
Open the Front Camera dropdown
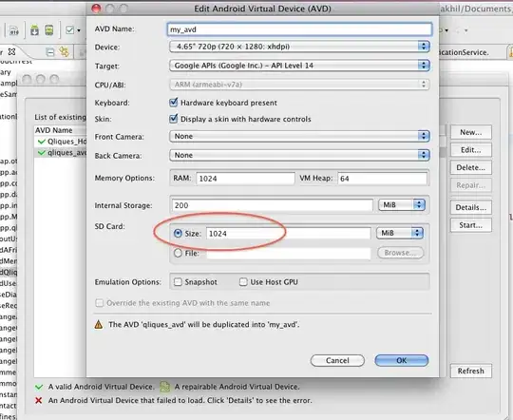[x=299, y=136]
